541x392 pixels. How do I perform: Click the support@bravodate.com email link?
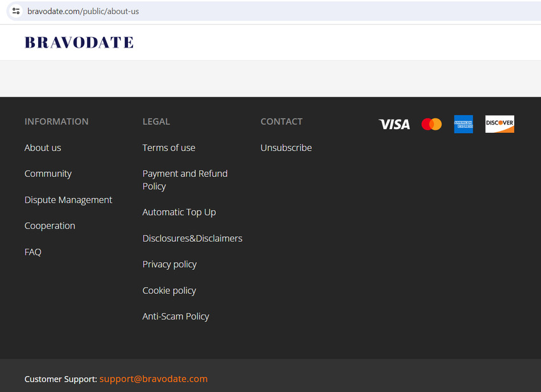point(153,379)
